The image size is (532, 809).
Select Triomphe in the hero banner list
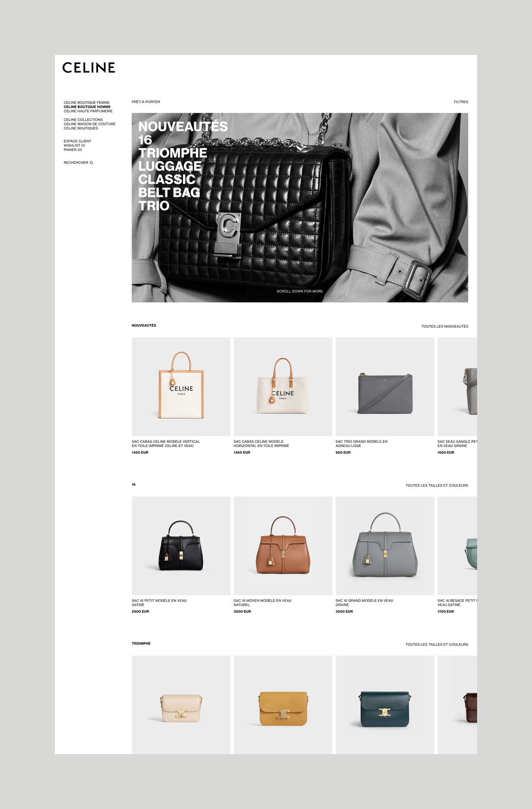click(172, 153)
